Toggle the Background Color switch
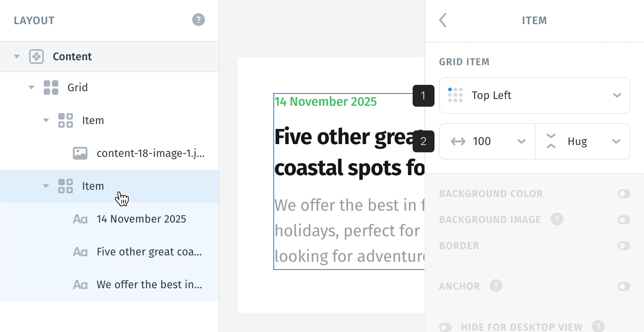The width and height of the screenshot is (644, 332). click(x=624, y=194)
